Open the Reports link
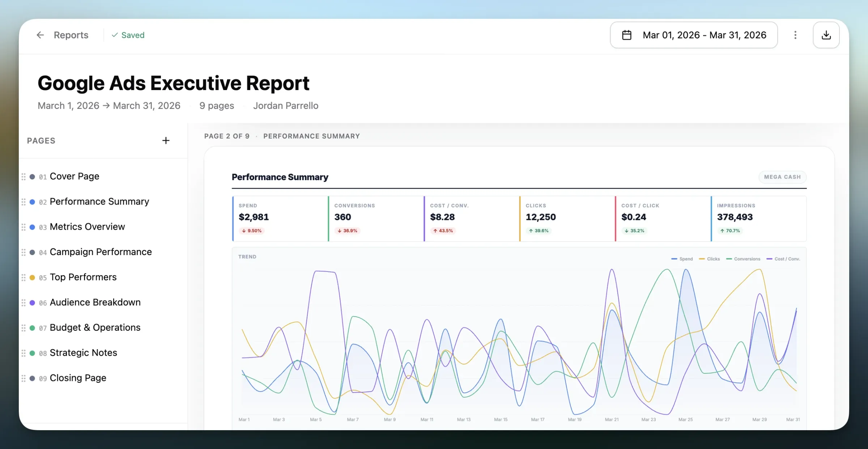Viewport: 868px width, 449px height. (x=71, y=35)
